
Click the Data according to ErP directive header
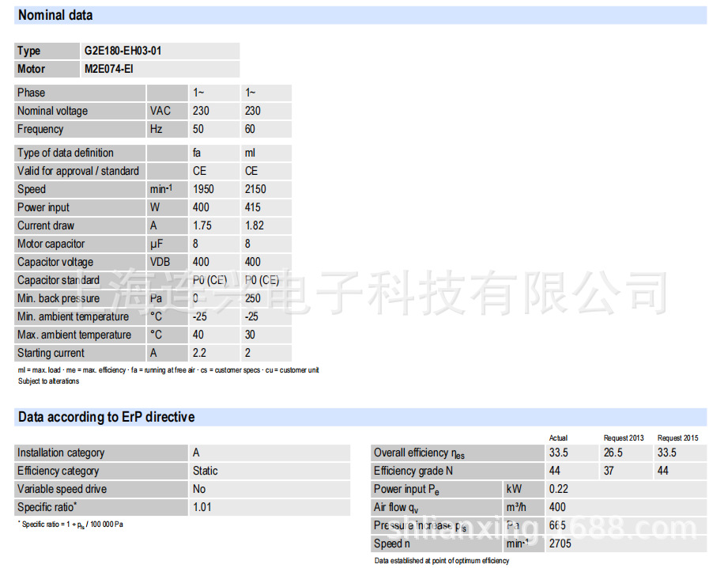pos(104,417)
